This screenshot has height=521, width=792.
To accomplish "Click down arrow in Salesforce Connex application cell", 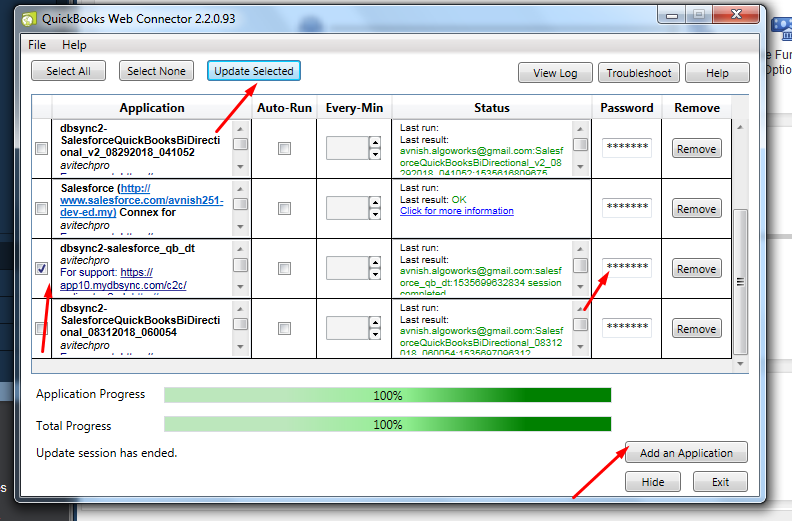I will [240, 226].
